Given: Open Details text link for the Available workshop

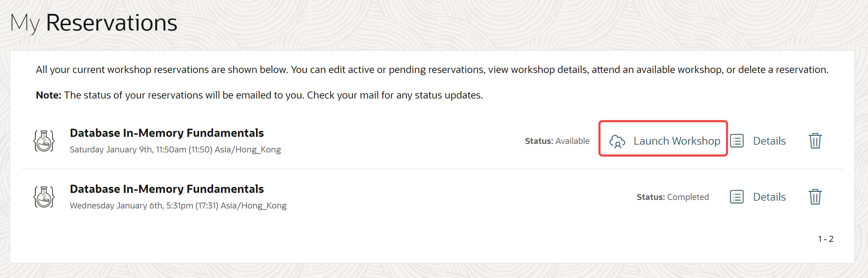Looking at the screenshot, I should 769,141.
